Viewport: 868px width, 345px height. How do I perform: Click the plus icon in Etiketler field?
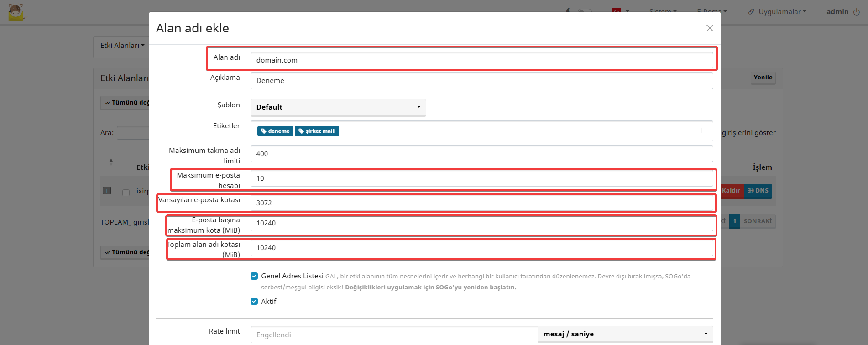pos(701,131)
